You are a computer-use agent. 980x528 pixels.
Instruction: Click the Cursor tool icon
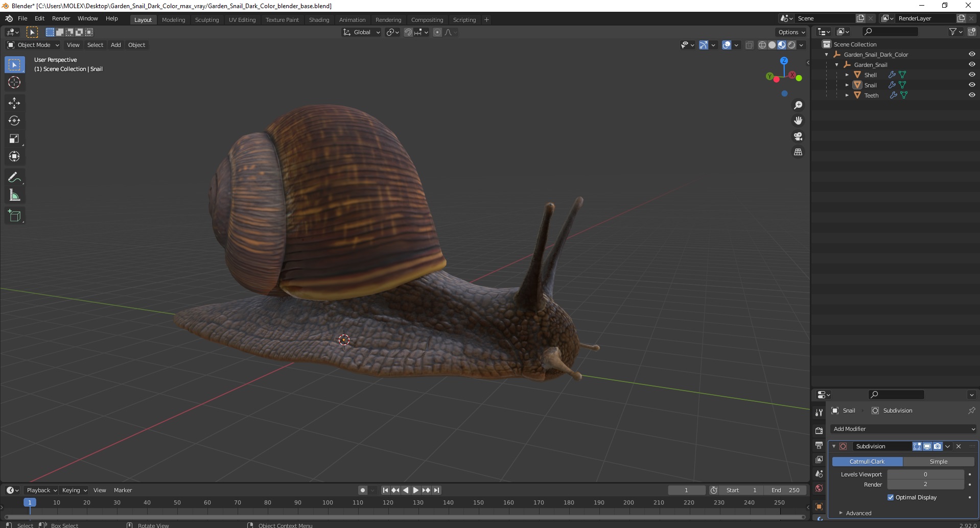point(14,82)
